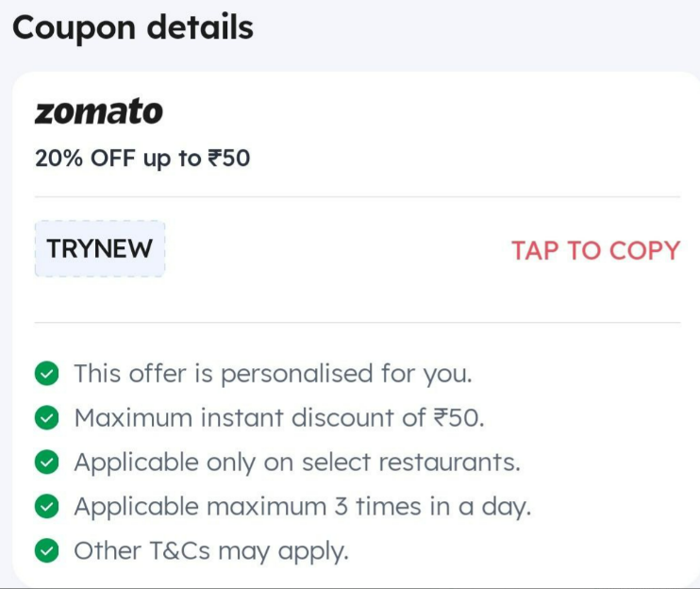Tap the TAP TO COPY button
Viewport: 700px width, 589px height.
coord(595,250)
